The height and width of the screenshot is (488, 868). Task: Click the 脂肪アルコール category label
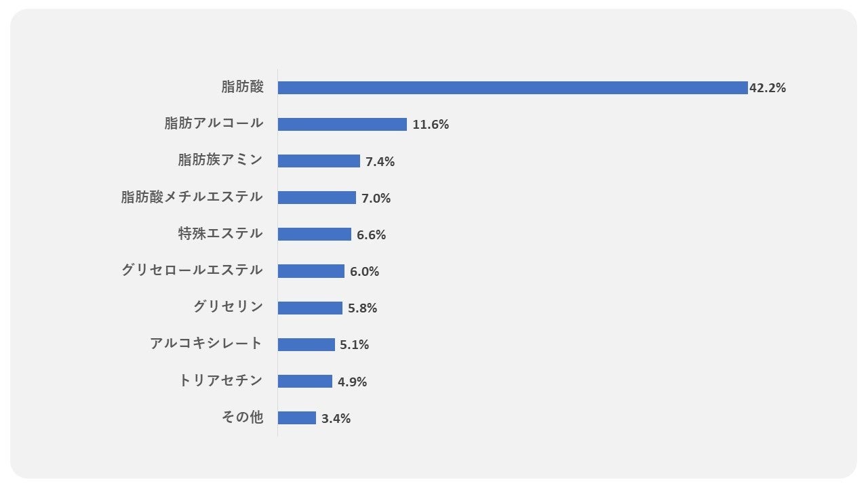point(214,124)
